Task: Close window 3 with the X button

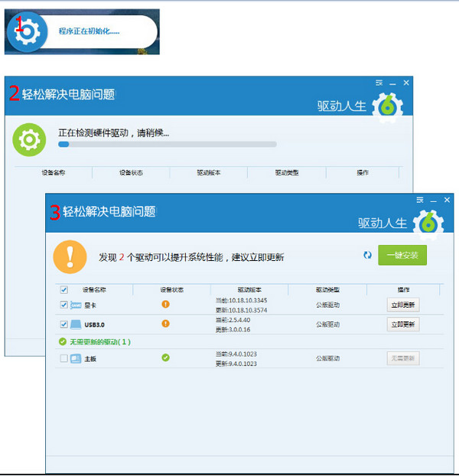Action: click(447, 200)
